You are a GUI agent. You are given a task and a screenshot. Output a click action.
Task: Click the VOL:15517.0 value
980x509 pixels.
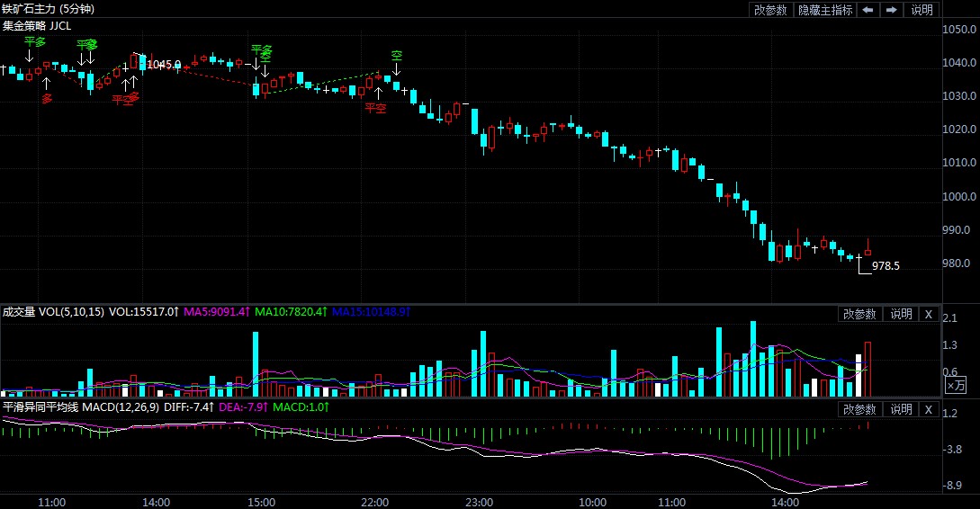tap(144, 312)
